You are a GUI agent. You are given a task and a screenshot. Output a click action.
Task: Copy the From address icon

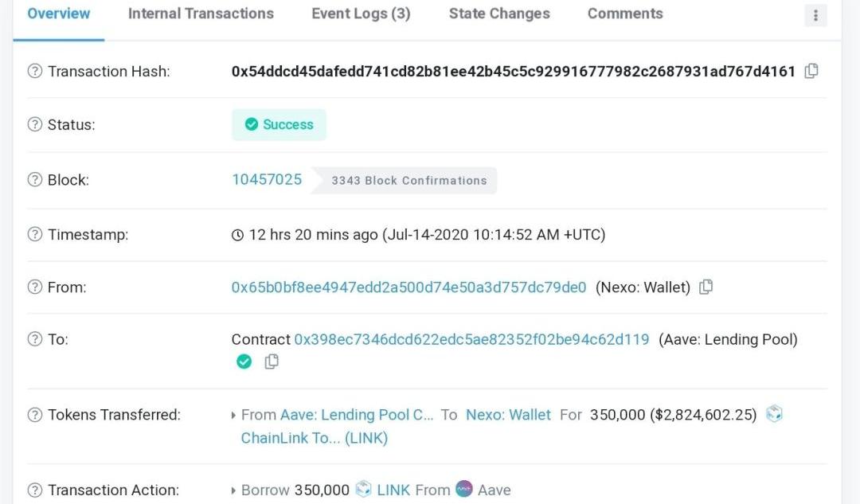click(x=706, y=287)
